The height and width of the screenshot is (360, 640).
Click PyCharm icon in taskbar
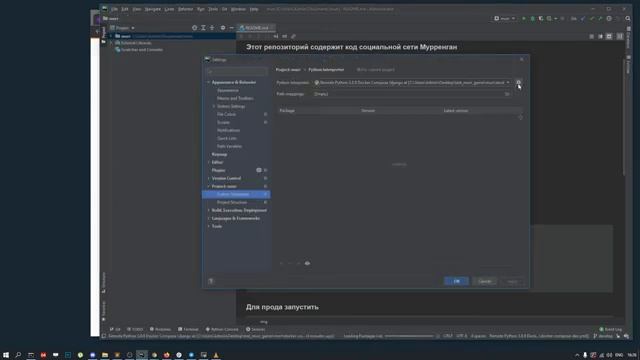pos(142,355)
